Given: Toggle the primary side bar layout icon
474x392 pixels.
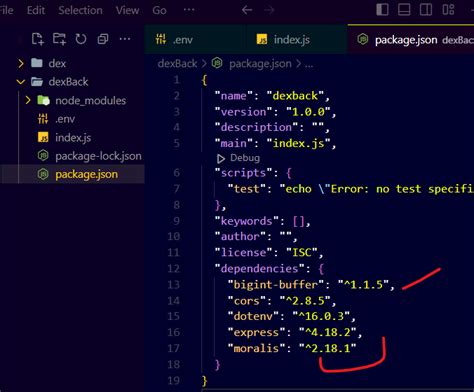Looking at the screenshot, I should 382,9.
